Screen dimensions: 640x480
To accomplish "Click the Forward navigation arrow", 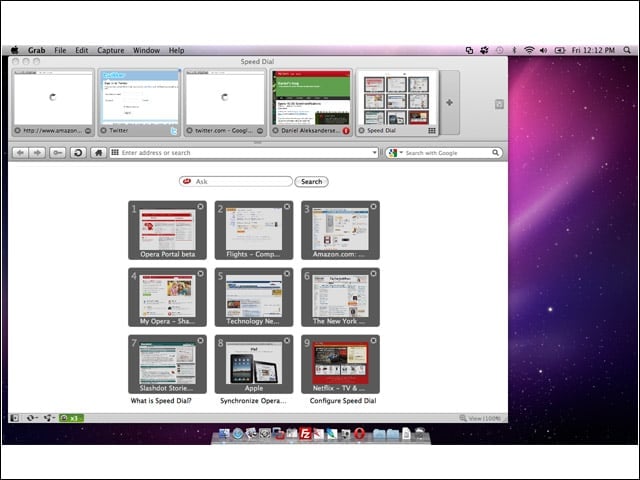I will [37, 153].
